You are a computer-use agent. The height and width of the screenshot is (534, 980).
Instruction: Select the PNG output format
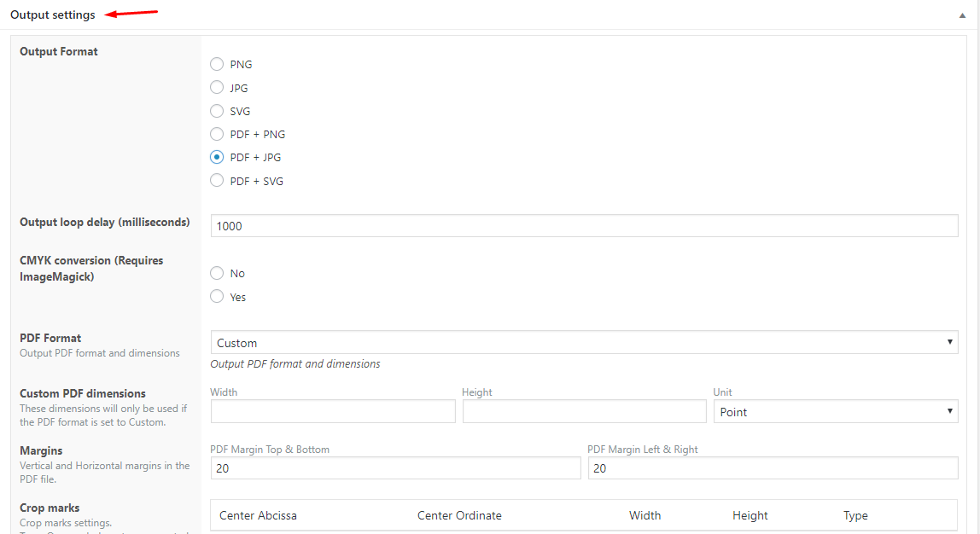click(x=217, y=64)
